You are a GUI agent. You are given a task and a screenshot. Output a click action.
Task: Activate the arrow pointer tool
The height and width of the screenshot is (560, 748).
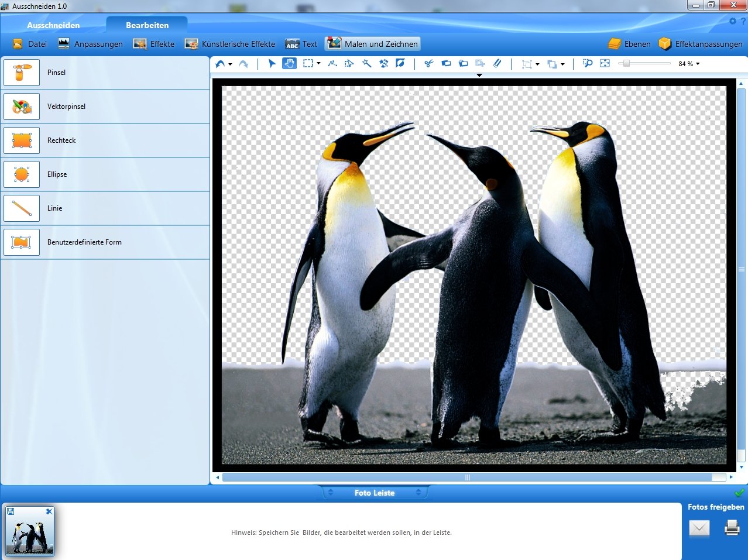click(x=272, y=63)
